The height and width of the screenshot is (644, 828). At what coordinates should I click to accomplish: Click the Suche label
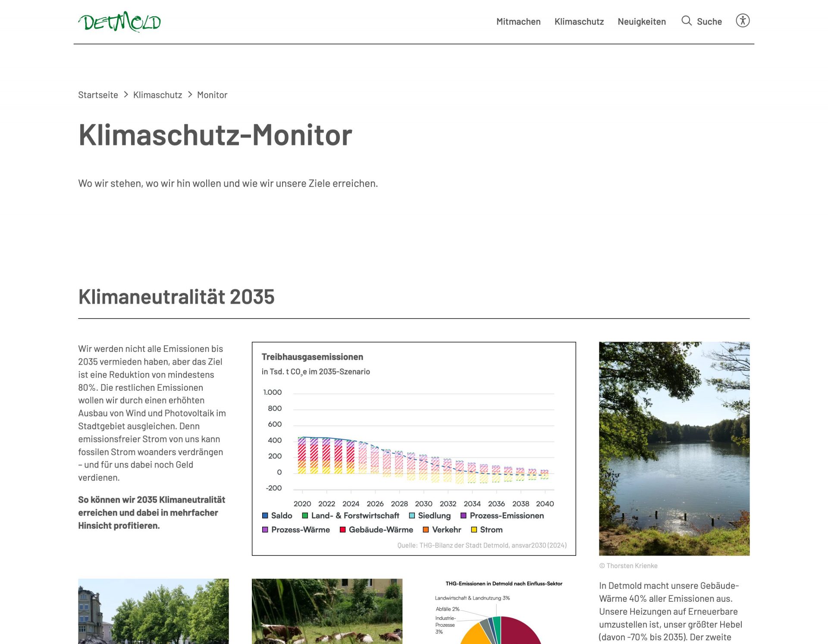pos(709,22)
